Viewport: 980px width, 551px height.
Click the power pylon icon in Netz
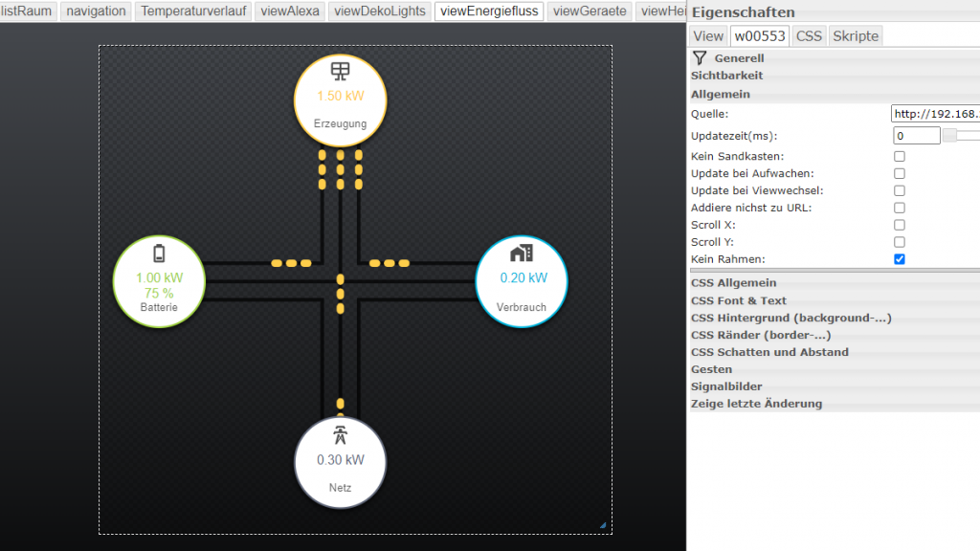point(340,435)
